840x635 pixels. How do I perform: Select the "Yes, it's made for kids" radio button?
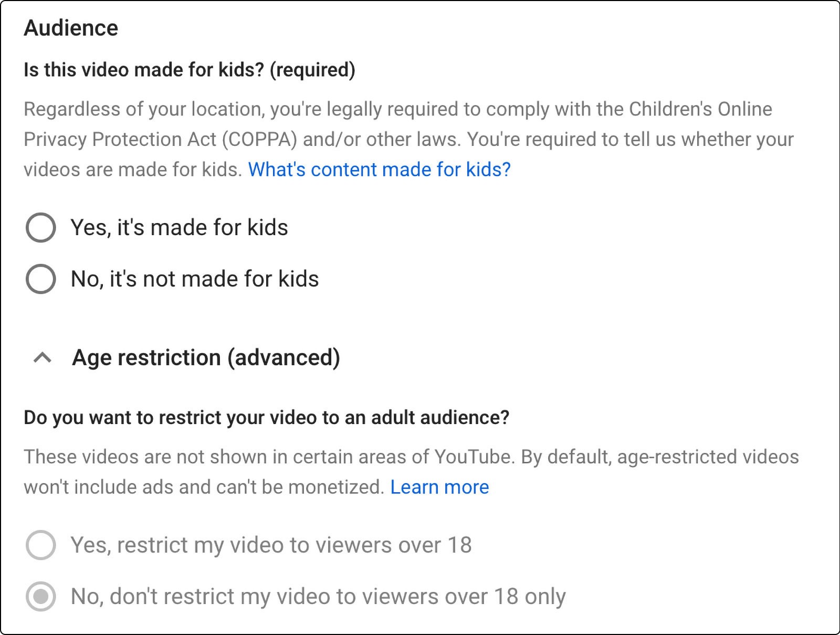tap(41, 228)
